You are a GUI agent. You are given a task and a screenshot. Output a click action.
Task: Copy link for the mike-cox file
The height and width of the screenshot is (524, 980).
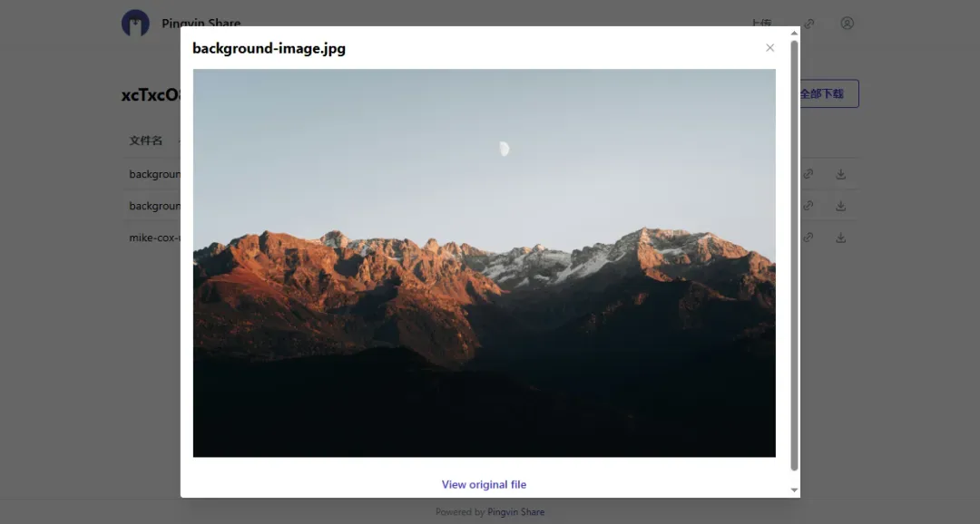tap(808, 238)
